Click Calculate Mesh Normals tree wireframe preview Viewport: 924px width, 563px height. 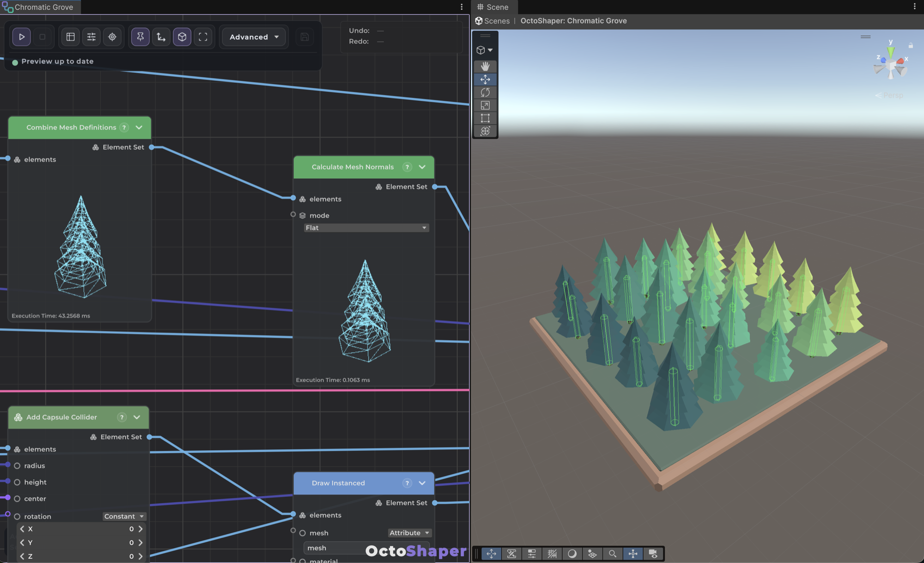coord(365,311)
